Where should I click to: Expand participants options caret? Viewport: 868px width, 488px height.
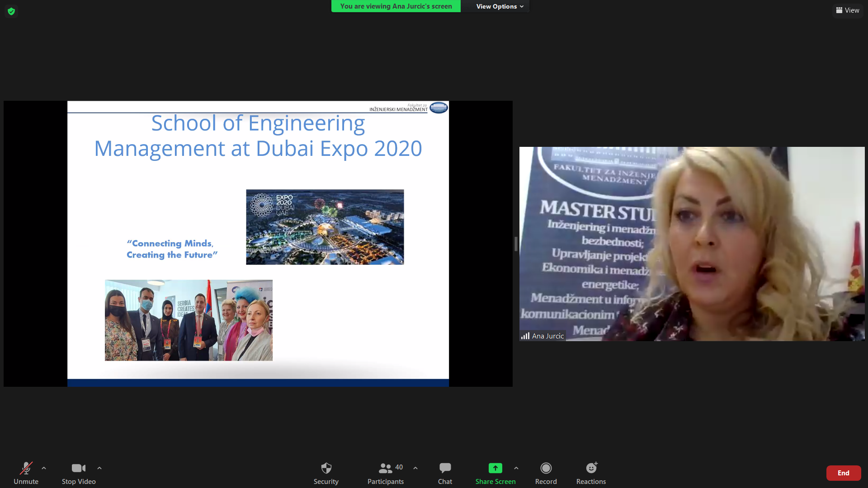coord(415,468)
